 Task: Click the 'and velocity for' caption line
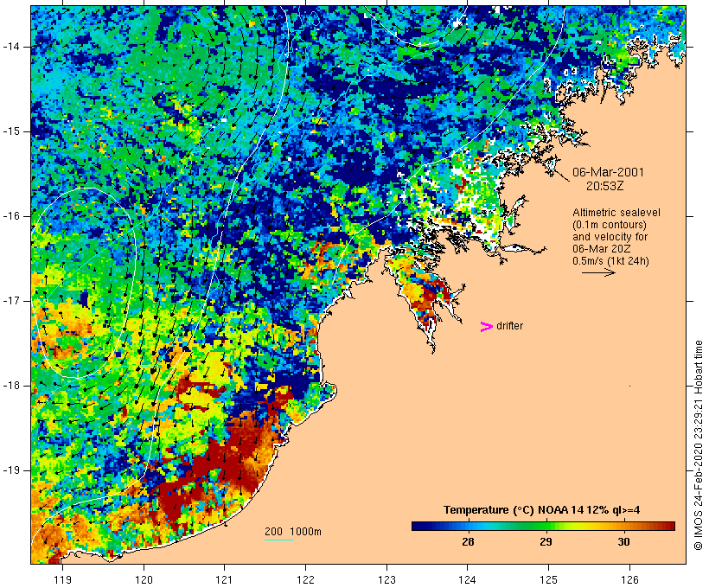tap(610, 237)
